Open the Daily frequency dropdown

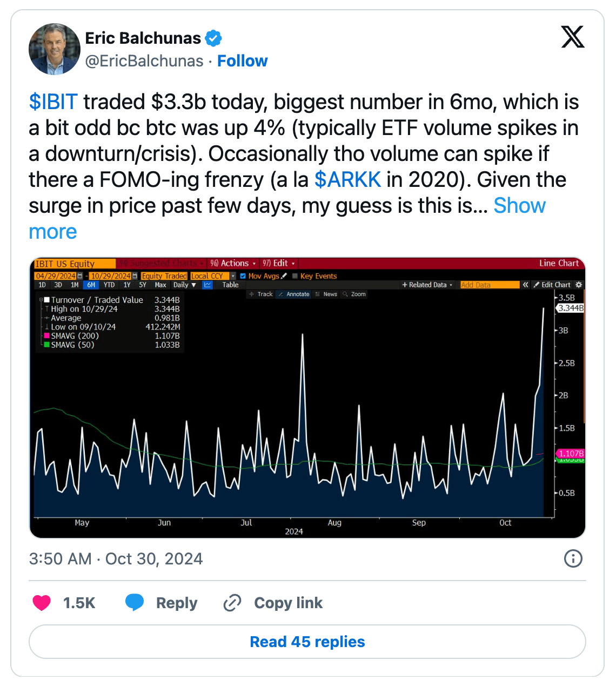(x=185, y=285)
